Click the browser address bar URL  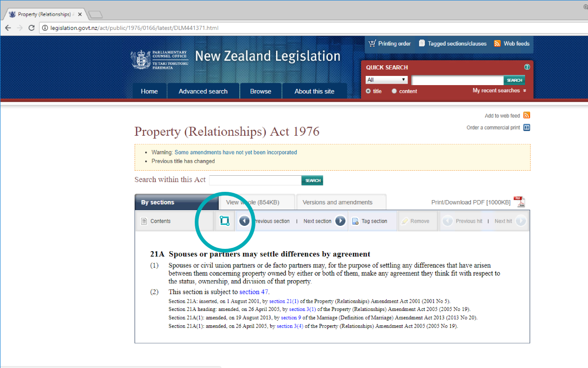135,28
